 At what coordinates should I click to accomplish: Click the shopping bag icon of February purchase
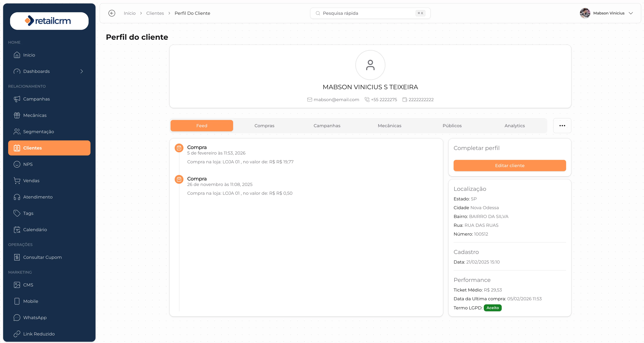click(179, 148)
